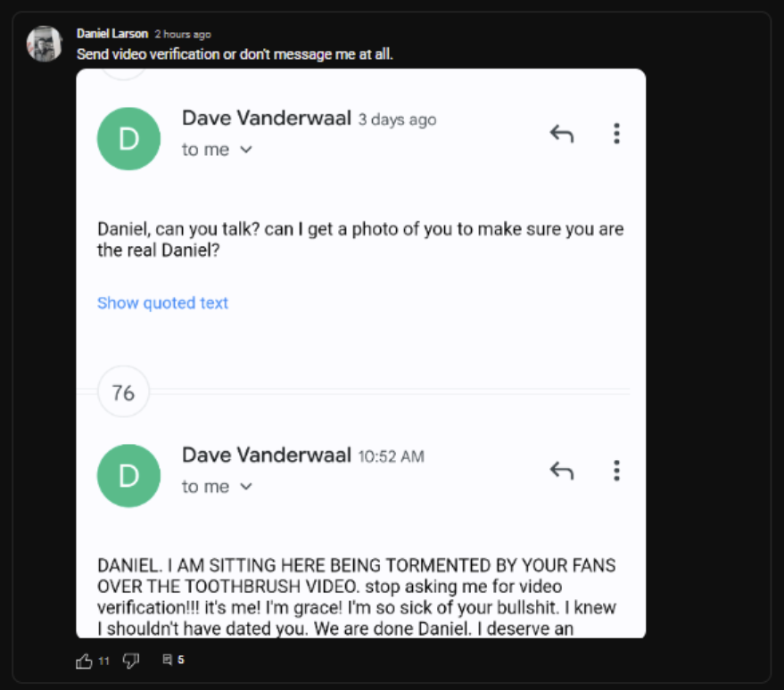The height and width of the screenshot is (690, 784).
Task: Reply arrow on the 3 days ago email
Action: [x=562, y=134]
